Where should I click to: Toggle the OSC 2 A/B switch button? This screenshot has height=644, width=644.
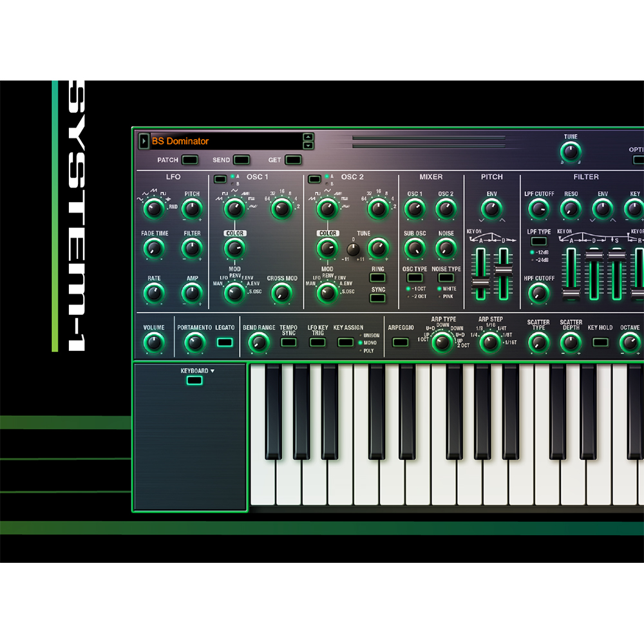314,180
